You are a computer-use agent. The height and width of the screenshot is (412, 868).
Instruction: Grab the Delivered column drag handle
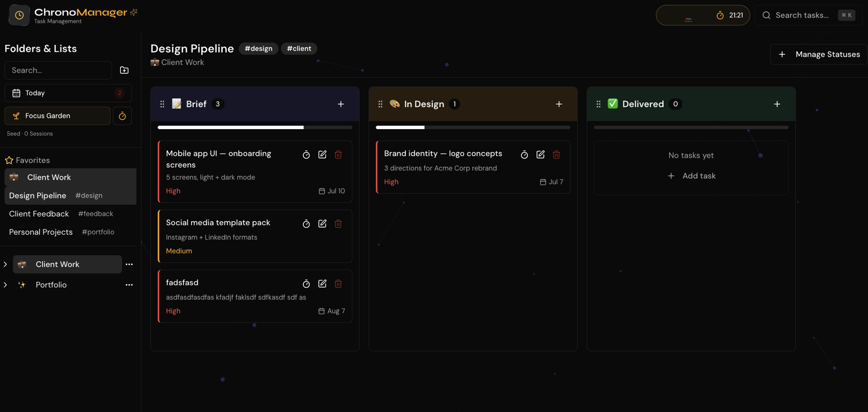599,104
